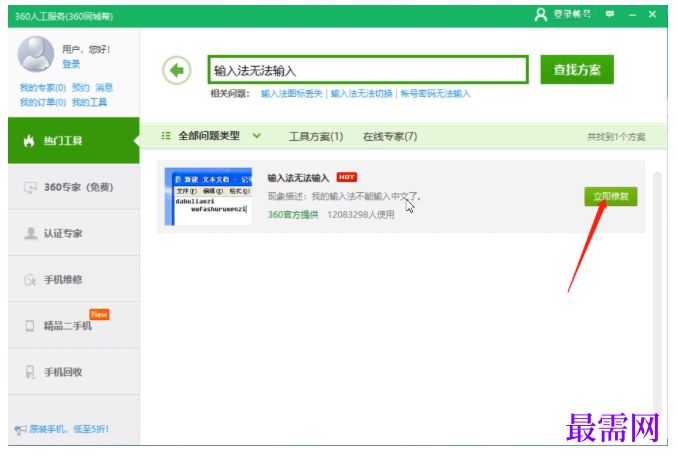
Task: Open the feedback message icon in title bar
Action: [610, 14]
